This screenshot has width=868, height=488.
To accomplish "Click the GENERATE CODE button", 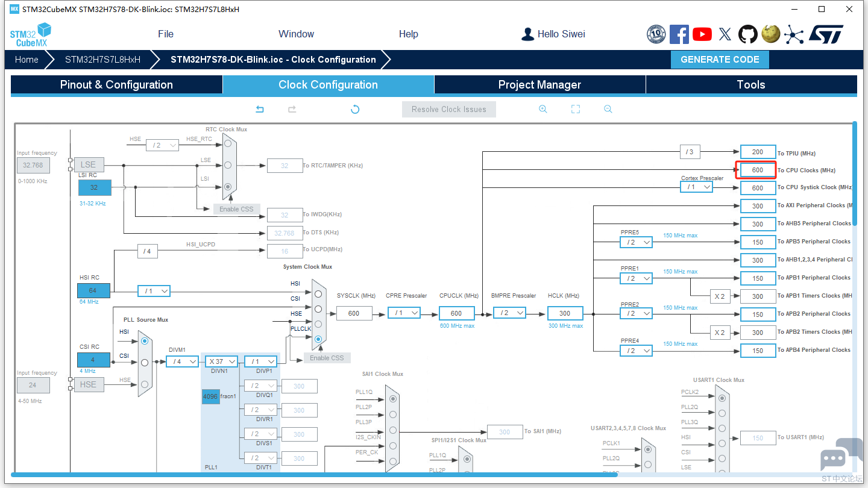I will coord(720,60).
